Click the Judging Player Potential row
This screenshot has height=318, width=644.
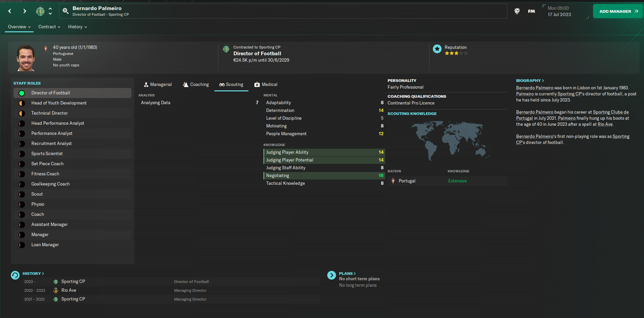[x=324, y=160]
